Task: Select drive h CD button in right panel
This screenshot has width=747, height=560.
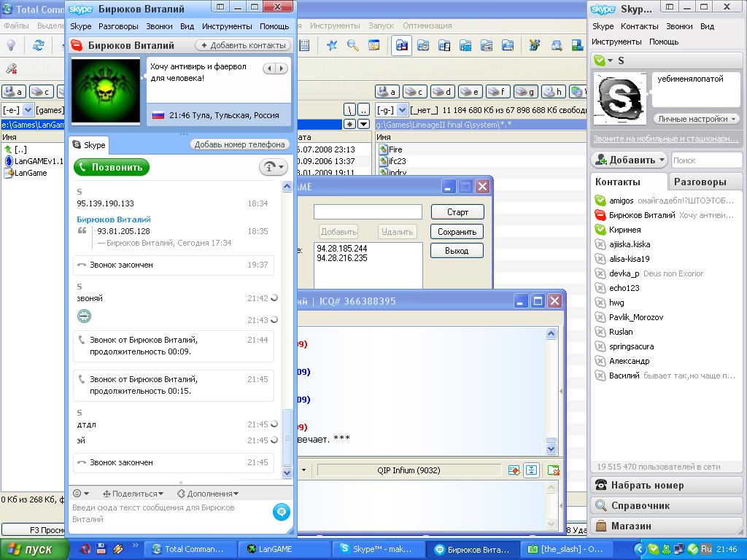Action: [x=554, y=91]
